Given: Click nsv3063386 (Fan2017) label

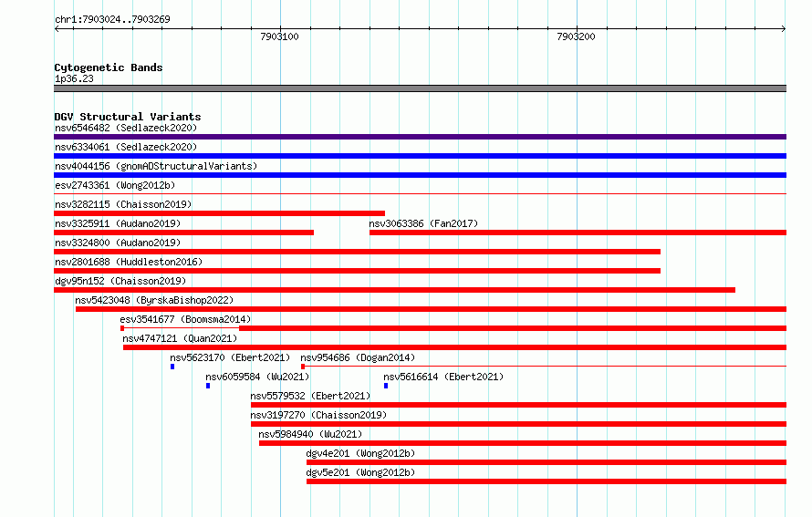Looking at the screenshot, I should 423,223.
